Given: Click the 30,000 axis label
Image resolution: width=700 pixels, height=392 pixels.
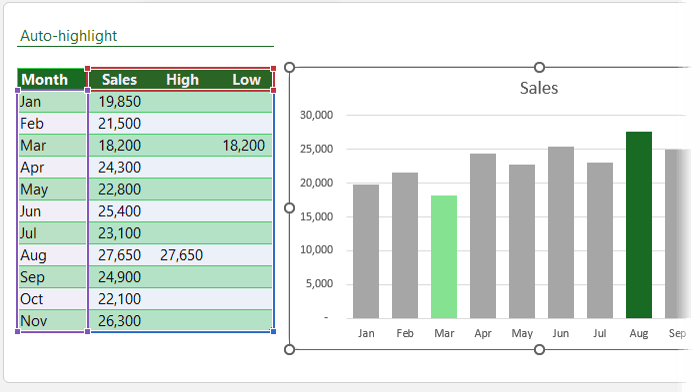Looking at the screenshot, I should (317, 115).
